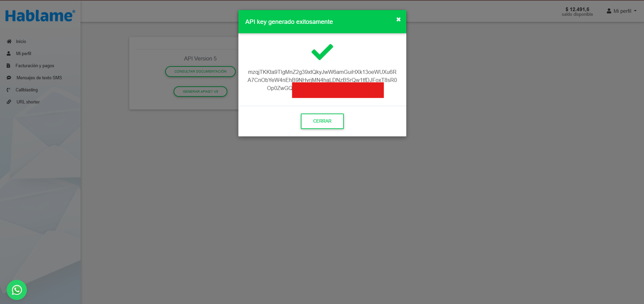This screenshot has width=644, height=304.
Task: Click the CERRAR button in the dialog
Action: click(322, 121)
